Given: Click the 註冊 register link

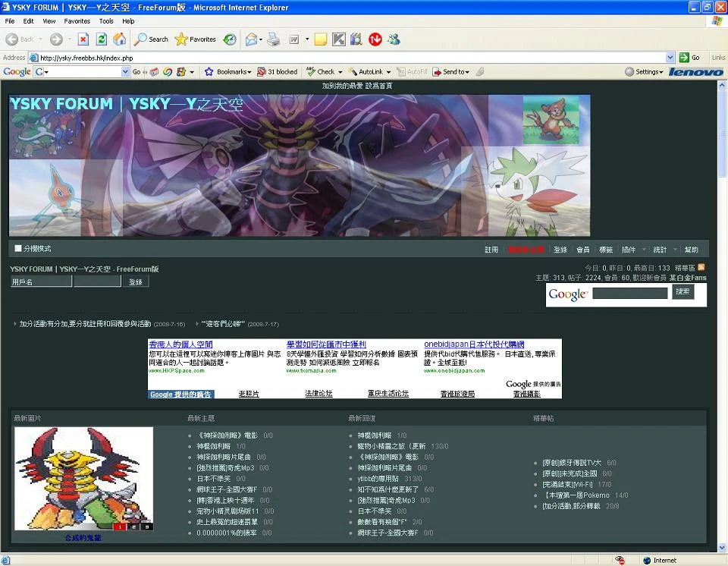Looking at the screenshot, I should 491,250.
